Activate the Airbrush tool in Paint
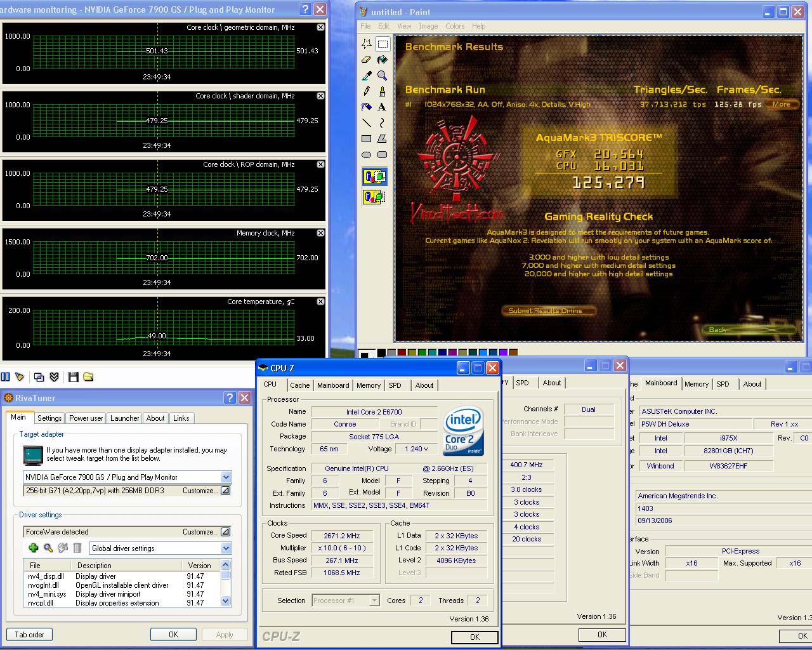 tap(367, 107)
